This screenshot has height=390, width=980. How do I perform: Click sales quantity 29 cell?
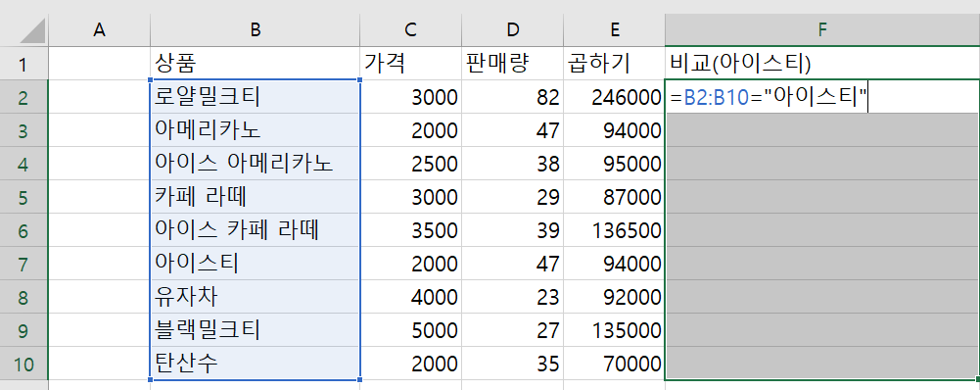coord(512,197)
